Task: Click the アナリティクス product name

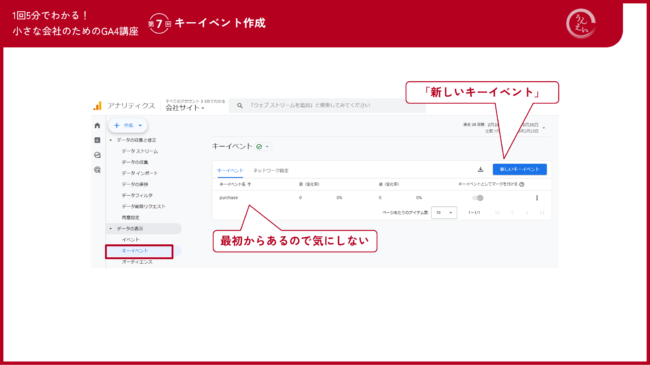Action: [x=131, y=106]
